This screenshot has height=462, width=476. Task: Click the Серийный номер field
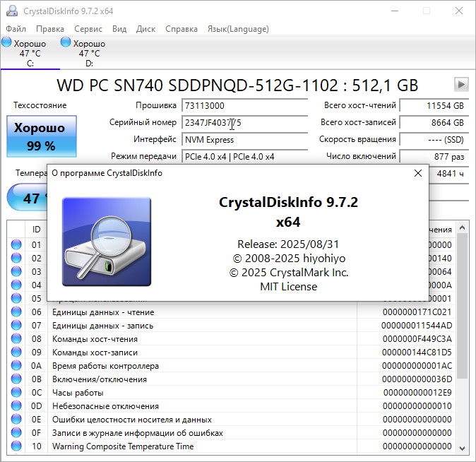point(244,123)
